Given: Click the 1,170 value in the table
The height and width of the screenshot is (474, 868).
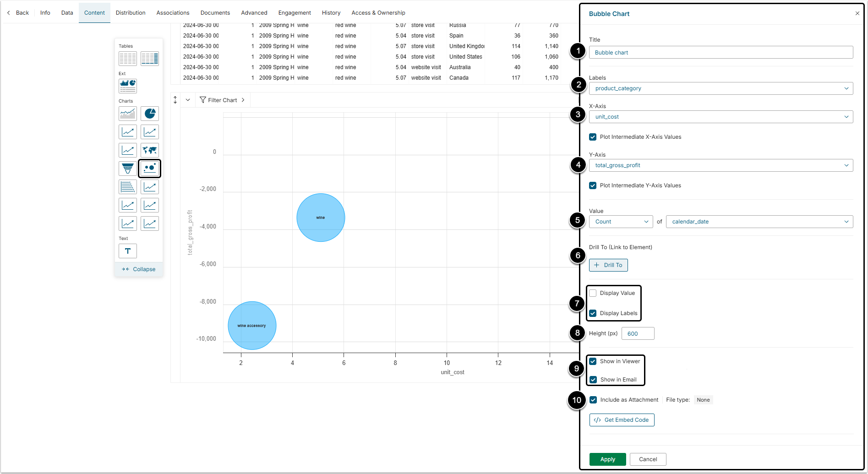Looking at the screenshot, I should click(551, 78).
